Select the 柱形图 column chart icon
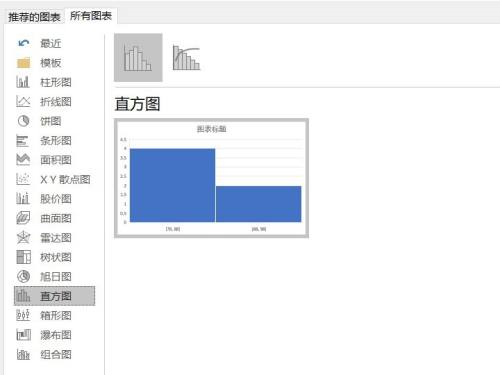This screenshot has height=375, width=500. pyautogui.click(x=23, y=82)
